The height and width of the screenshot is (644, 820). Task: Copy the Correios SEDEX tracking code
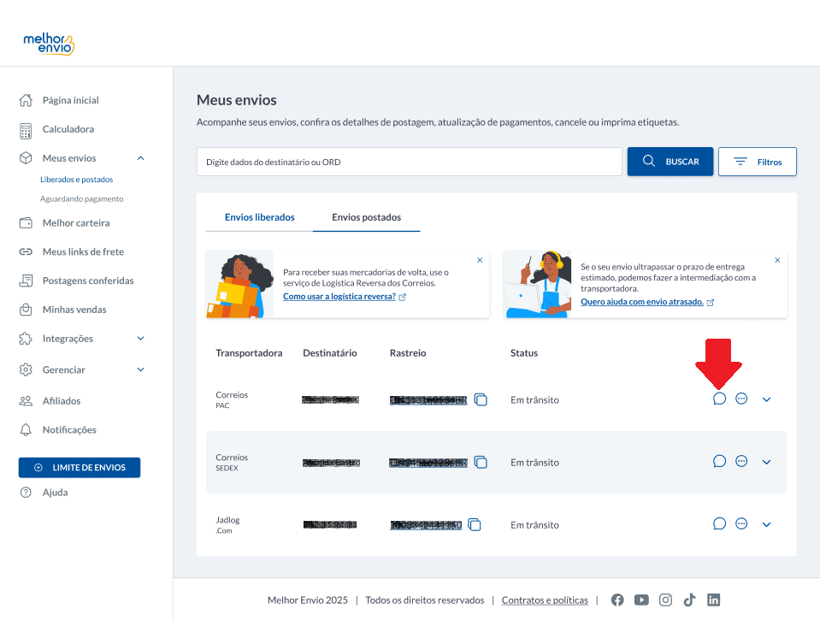481,463
